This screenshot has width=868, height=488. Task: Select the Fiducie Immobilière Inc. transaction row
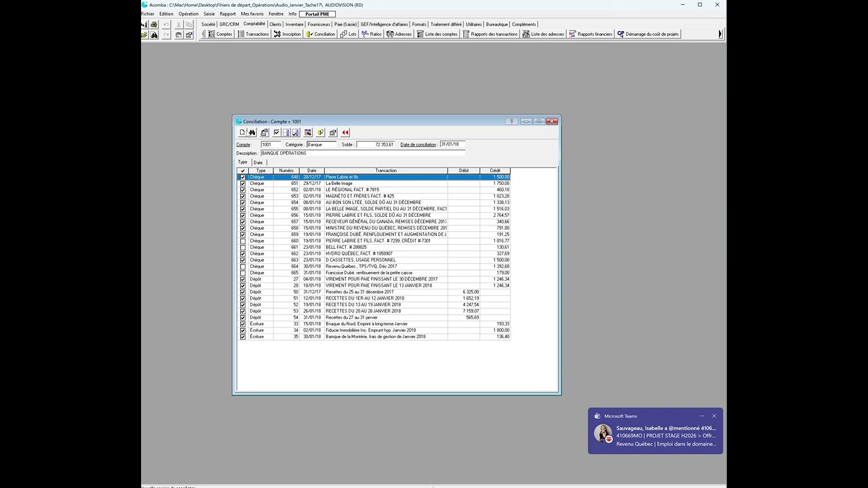point(374,330)
